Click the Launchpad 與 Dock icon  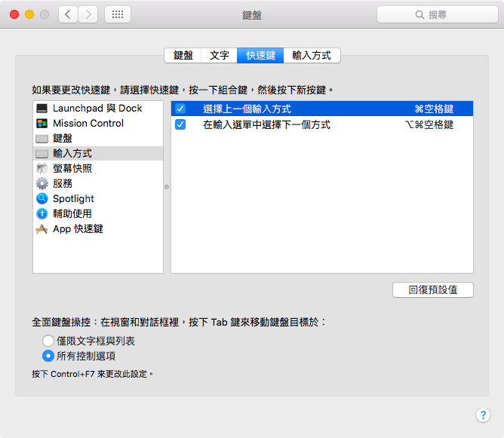coord(41,109)
